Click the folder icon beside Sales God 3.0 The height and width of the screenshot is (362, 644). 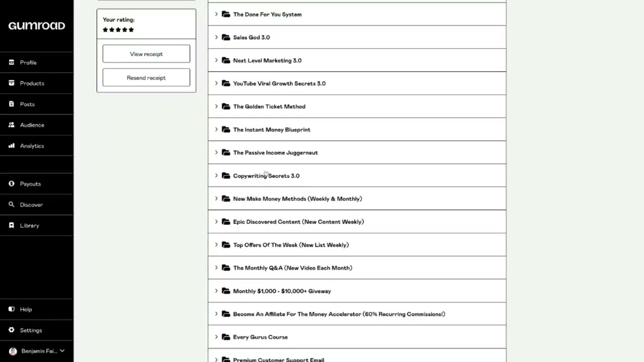pyautogui.click(x=226, y=37)
